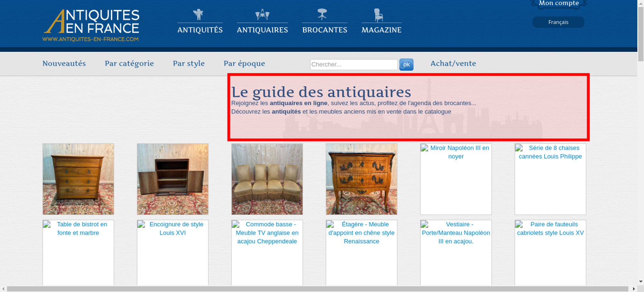Click the pedestal table icon above Brocantes
The height and width of the screenshot is (292, 644).
coord(322,14)
